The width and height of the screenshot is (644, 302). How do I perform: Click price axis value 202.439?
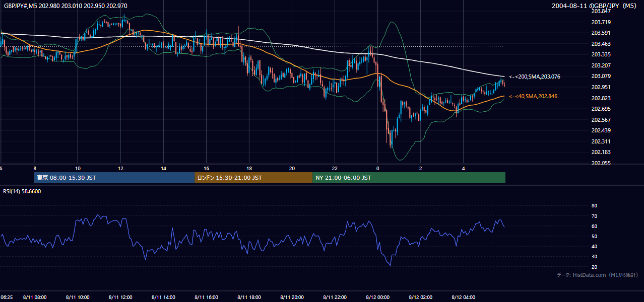coord(601,130)
